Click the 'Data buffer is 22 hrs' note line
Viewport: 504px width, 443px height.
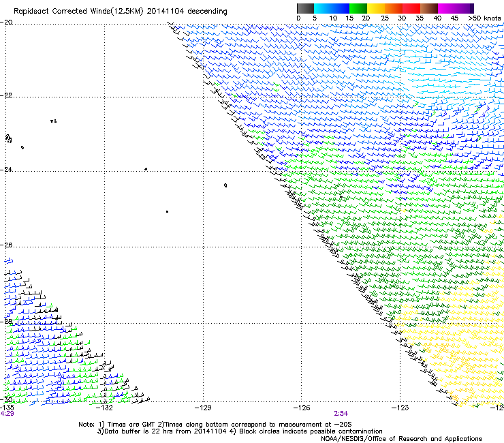(240, 431)
